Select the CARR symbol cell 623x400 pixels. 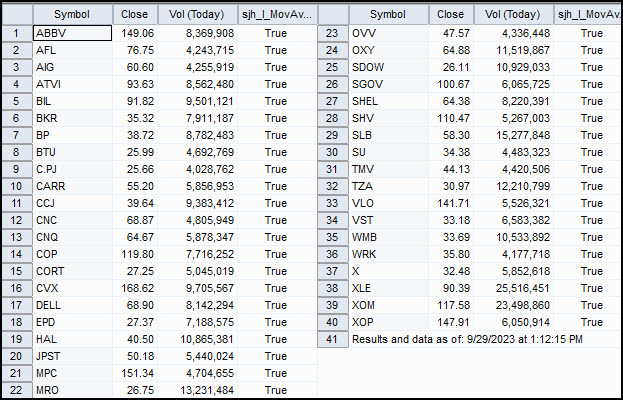[73, 186]
